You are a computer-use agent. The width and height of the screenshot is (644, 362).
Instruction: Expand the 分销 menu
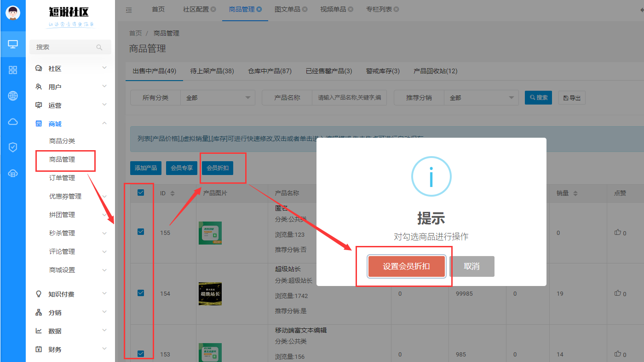coord(71,312)
